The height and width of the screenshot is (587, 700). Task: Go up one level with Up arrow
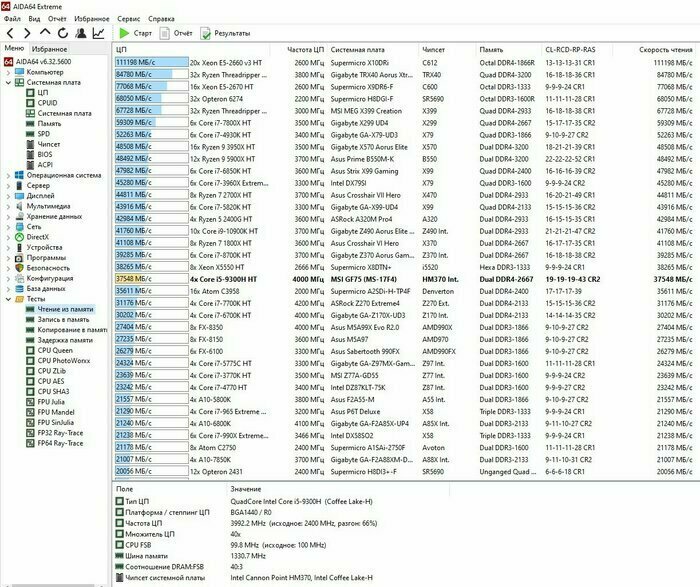pos(45,33)
